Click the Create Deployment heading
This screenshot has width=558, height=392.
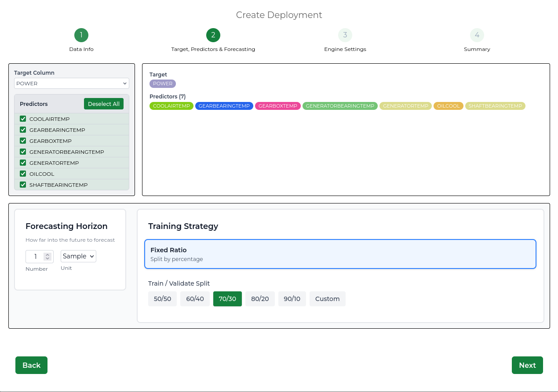coord(279,15)
